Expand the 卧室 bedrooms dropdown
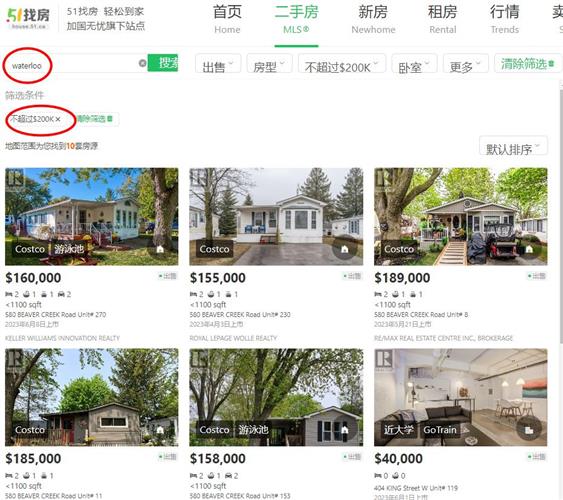 414,64
